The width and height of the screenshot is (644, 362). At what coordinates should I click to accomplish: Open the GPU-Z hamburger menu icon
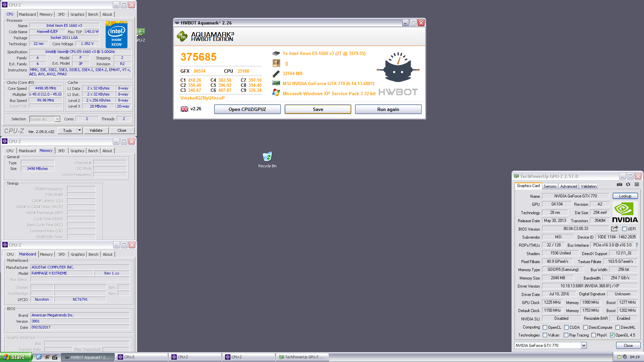tap(637, 184)
